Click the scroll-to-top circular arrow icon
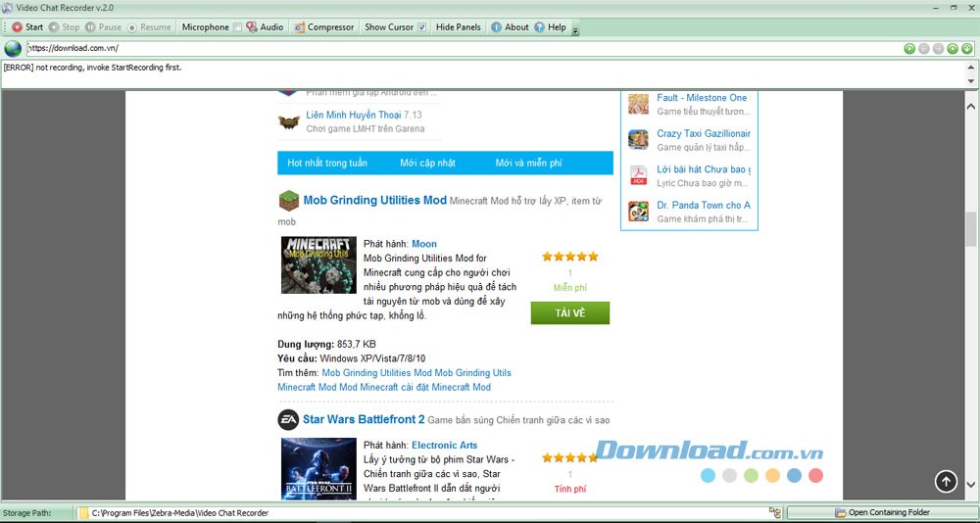 946,481
